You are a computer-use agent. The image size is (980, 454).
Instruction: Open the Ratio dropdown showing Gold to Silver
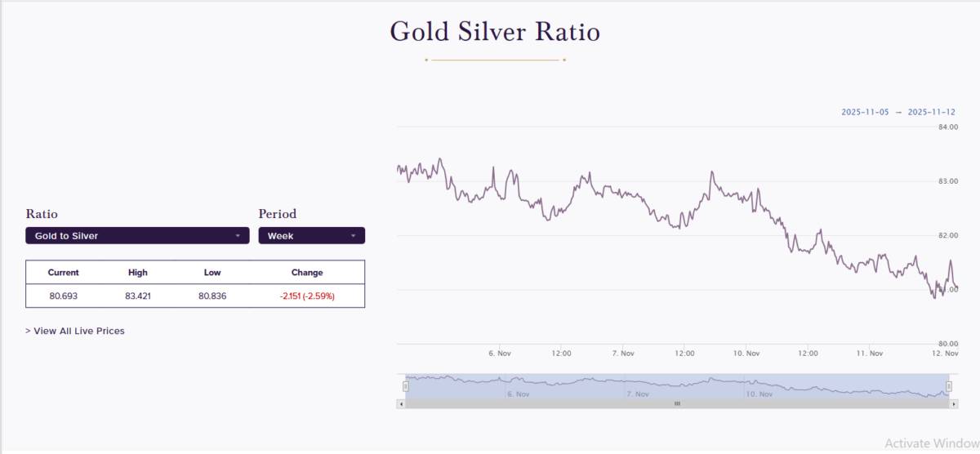click(137, 236)
